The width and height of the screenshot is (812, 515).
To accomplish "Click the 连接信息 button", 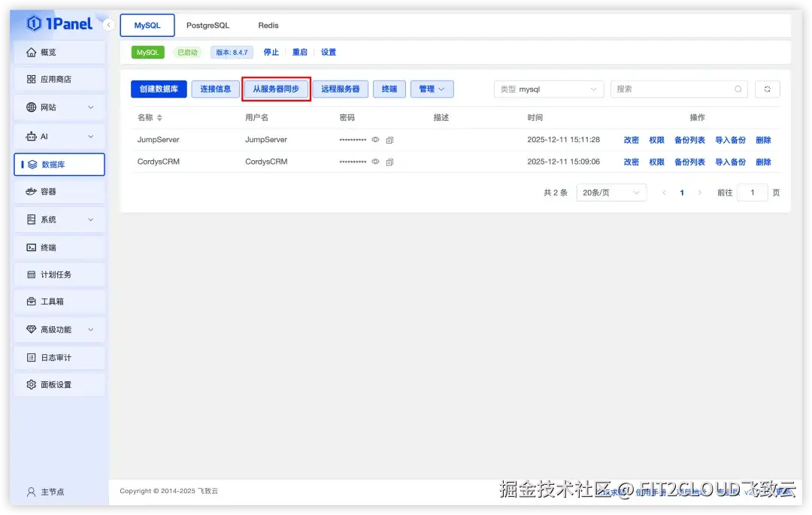I will (x=216, y=89).
